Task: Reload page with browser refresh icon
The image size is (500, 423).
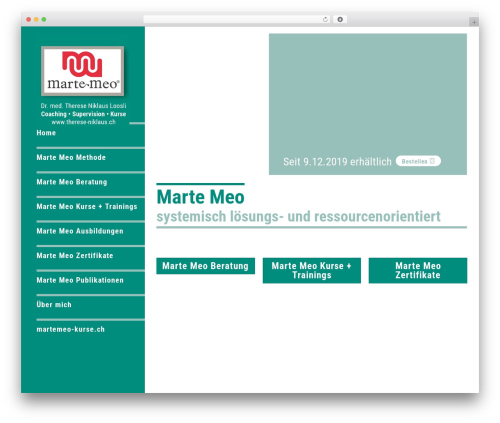Action: (325, 20)
